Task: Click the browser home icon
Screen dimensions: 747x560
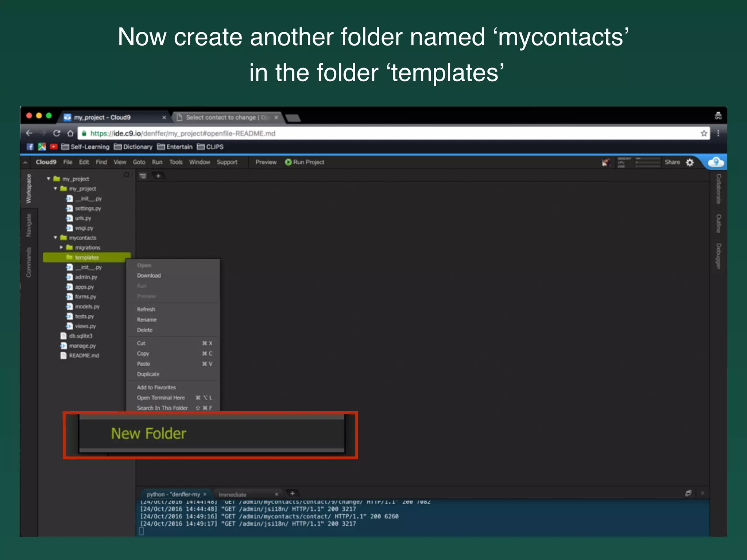Action: tap(70, 133)
